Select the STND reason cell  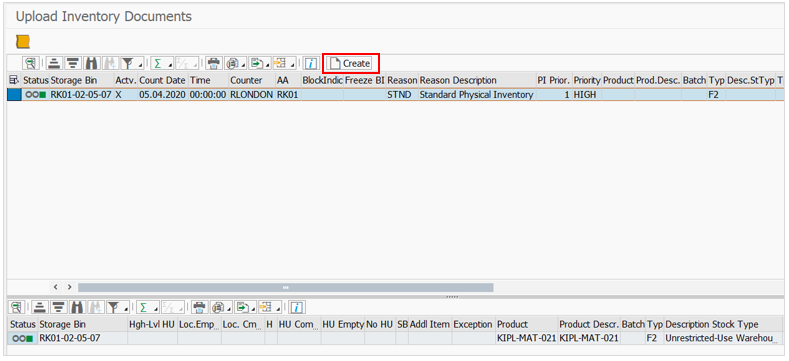tap(403, 94)
